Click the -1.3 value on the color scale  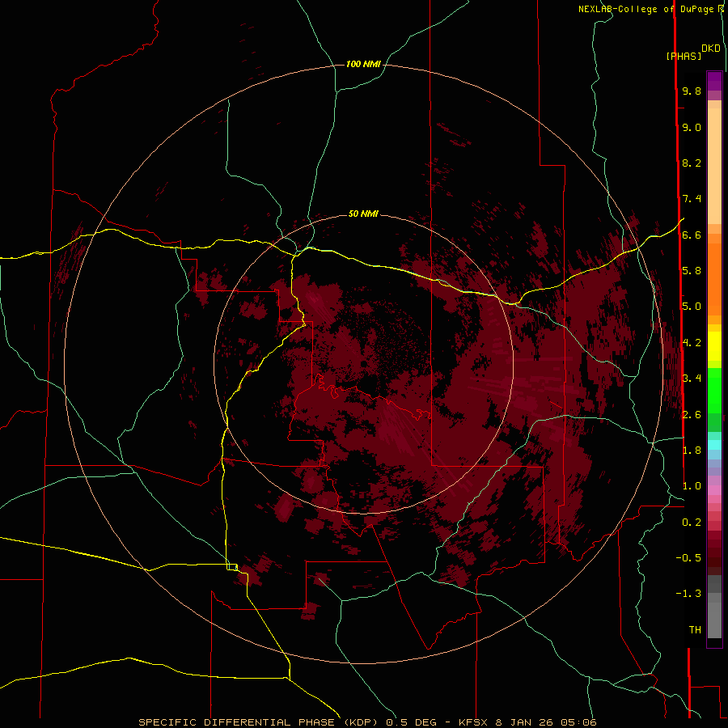[688, 594]
